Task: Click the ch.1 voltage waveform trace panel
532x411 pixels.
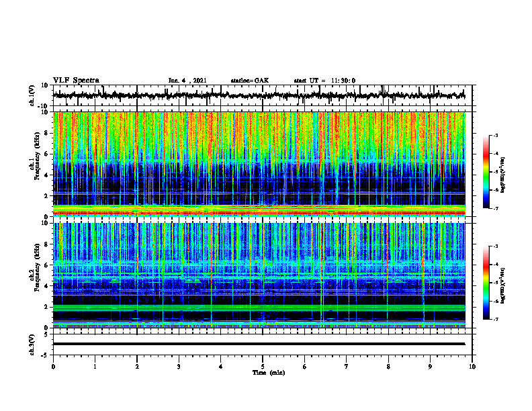Action: 262,95
